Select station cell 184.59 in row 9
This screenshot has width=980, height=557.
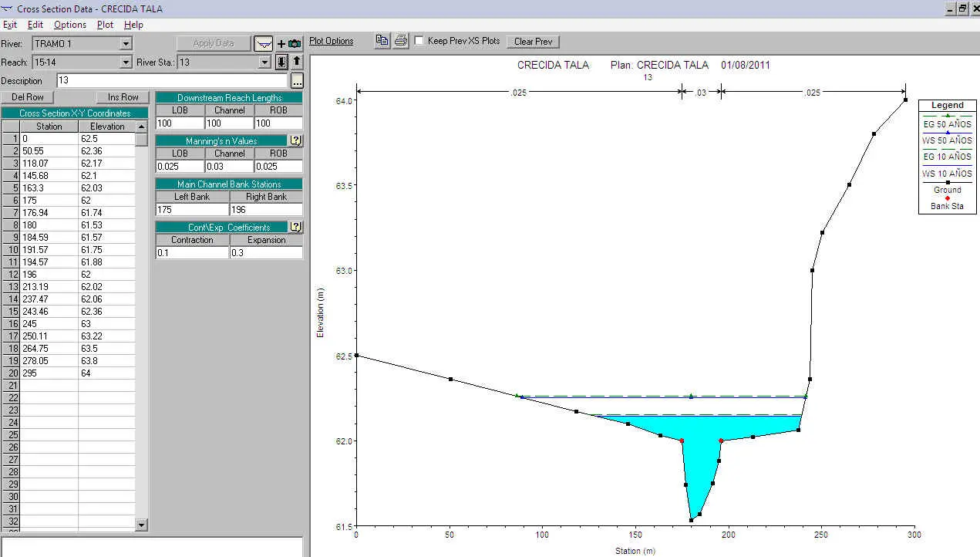click(x=49, y=237)
